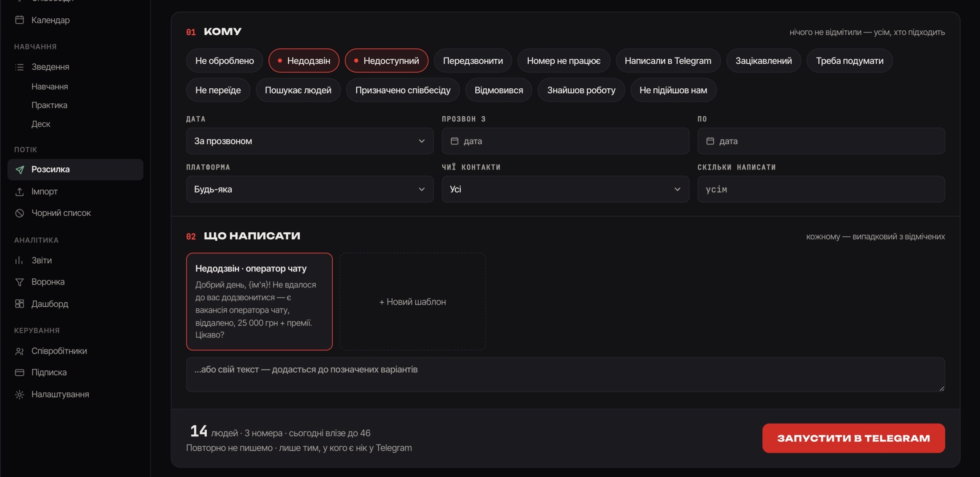
Task: Toggle the Пошукає людей chip
Action: [x=298, y=90]
